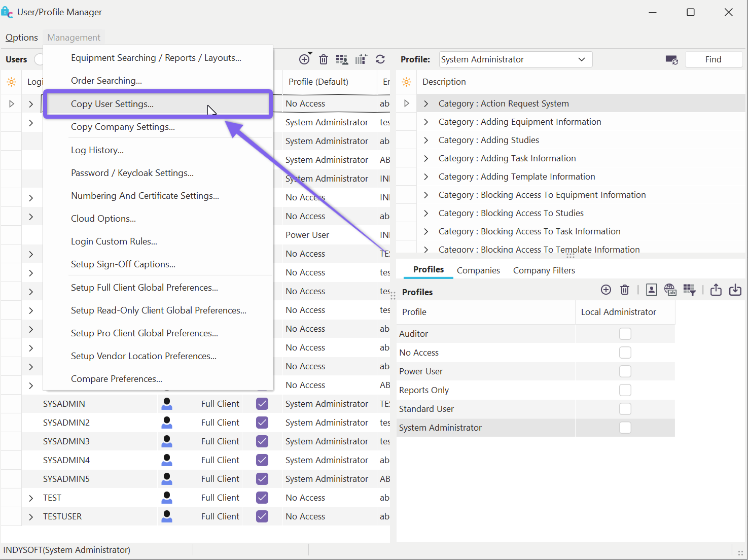Click the Find button
This screenshot has height=560, width=748.
(713, 59)
